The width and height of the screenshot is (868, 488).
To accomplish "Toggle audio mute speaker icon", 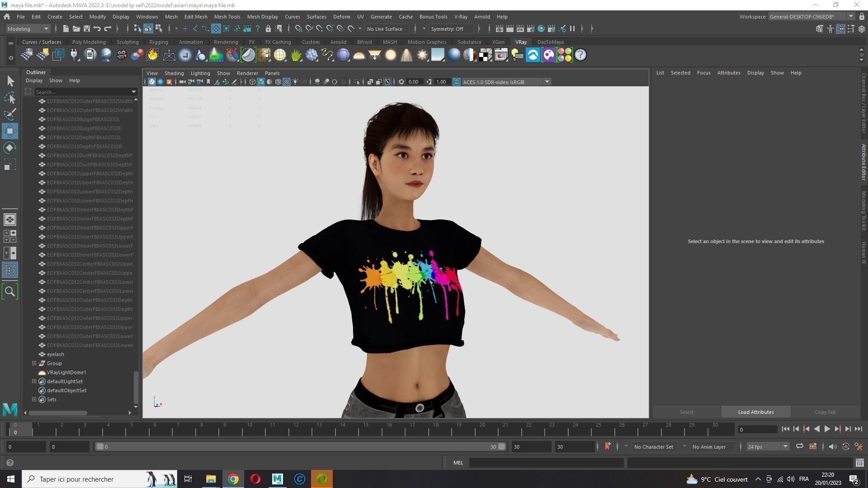I will 832,446.
